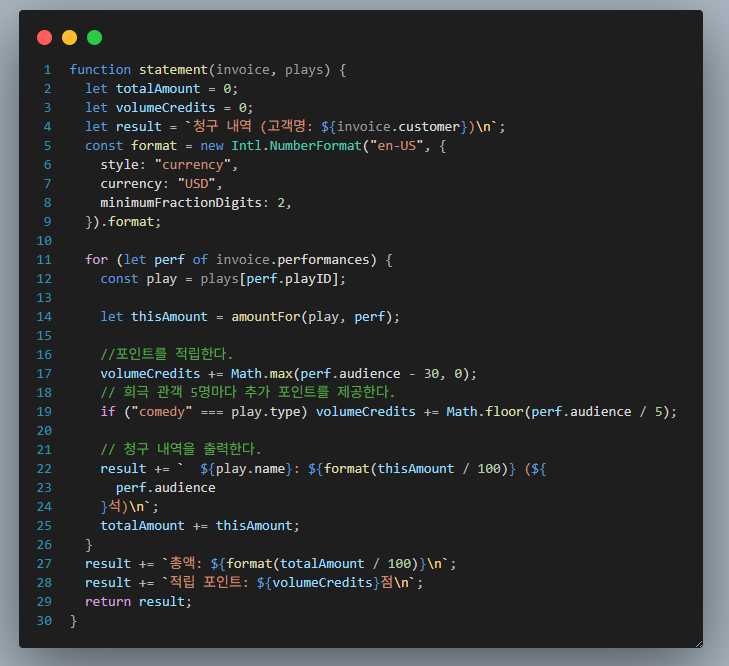Click '${volumeCredits}점' on line 28
This screenshot has width=729, height=666.
coord(325,583)
